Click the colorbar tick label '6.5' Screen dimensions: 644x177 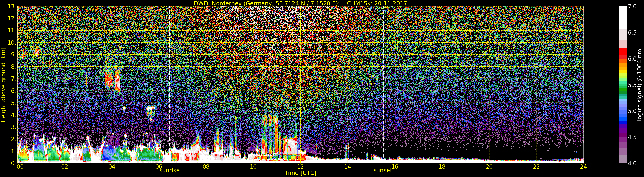632,33
